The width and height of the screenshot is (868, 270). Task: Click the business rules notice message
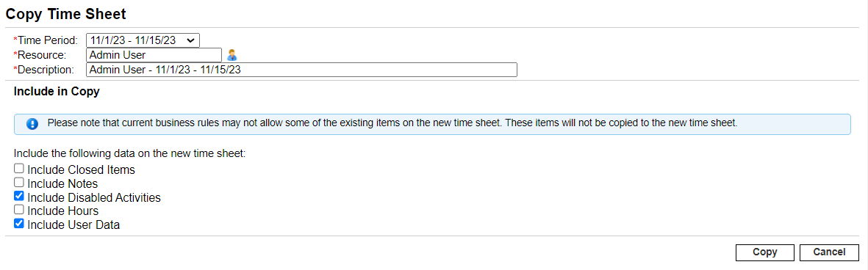click(x=392, y=123)
